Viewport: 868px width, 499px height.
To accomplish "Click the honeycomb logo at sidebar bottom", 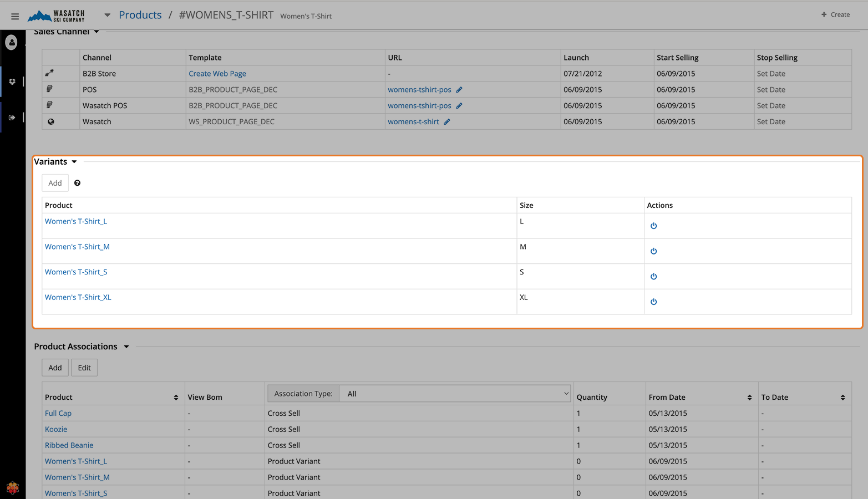I will pyautogui.click(x=12, y=487).
